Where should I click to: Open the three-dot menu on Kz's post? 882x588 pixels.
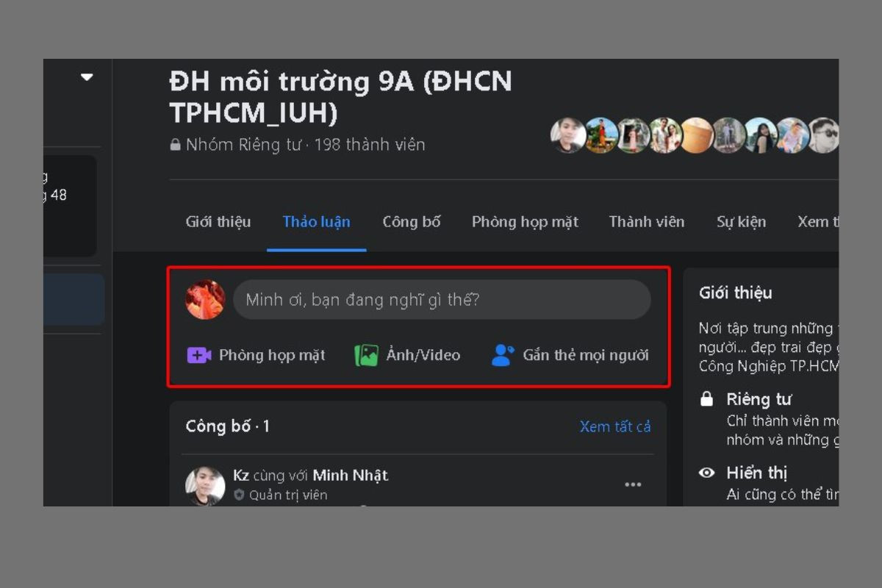coord(633,484)
